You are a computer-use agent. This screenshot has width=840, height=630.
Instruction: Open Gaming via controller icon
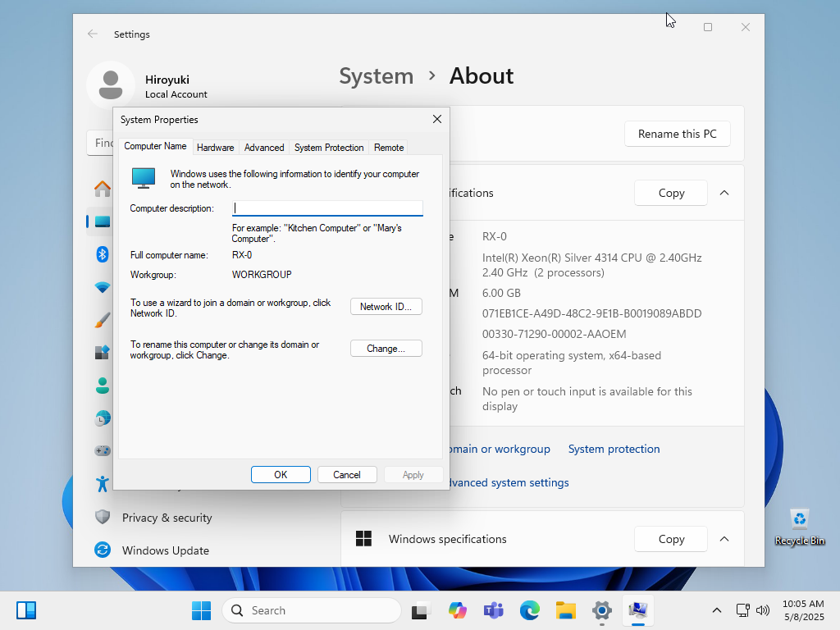pyautogui.click(x=103, y=451)
